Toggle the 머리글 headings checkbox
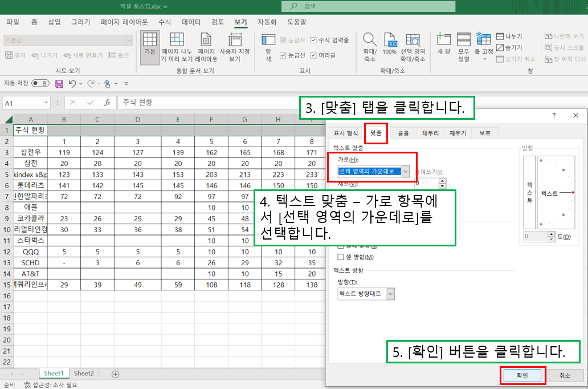This screenshot has width=588, height=389. pyautogui.click(x=313, y=55)
